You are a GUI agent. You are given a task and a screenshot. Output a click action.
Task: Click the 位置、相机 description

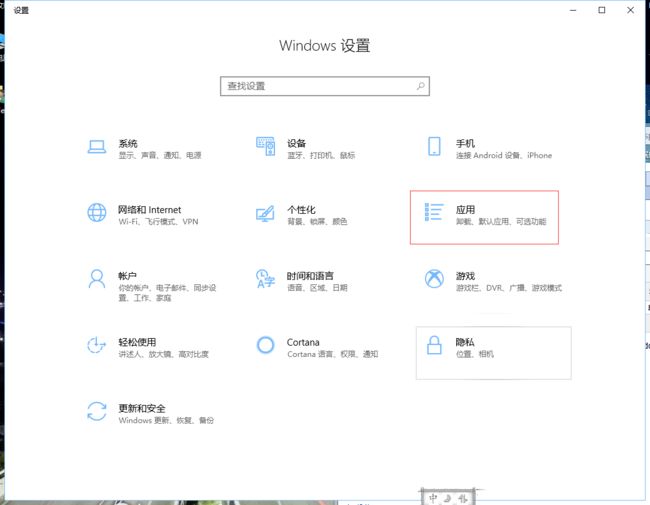point(475,354)
